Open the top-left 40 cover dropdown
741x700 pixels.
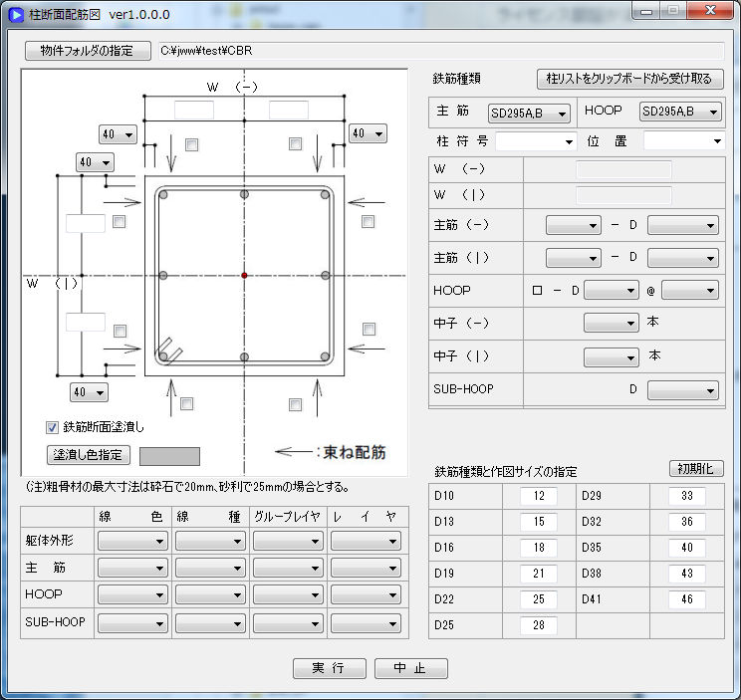pyautogui.click(x=120, y=133)
